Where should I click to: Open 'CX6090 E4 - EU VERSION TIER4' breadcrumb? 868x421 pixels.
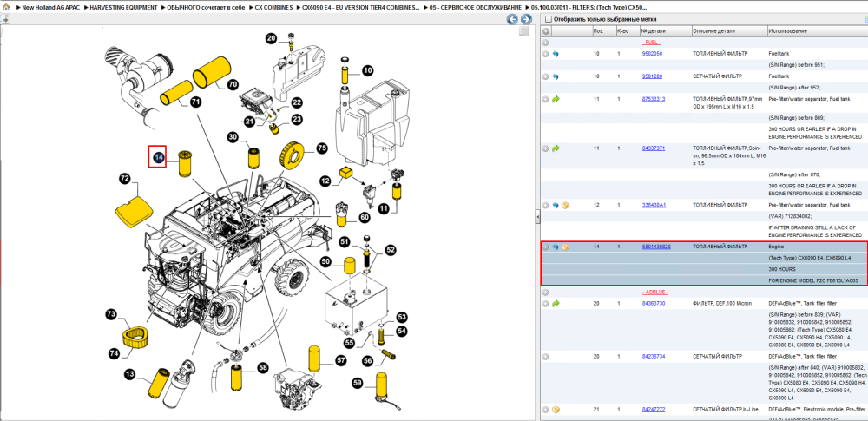point(361,7)
